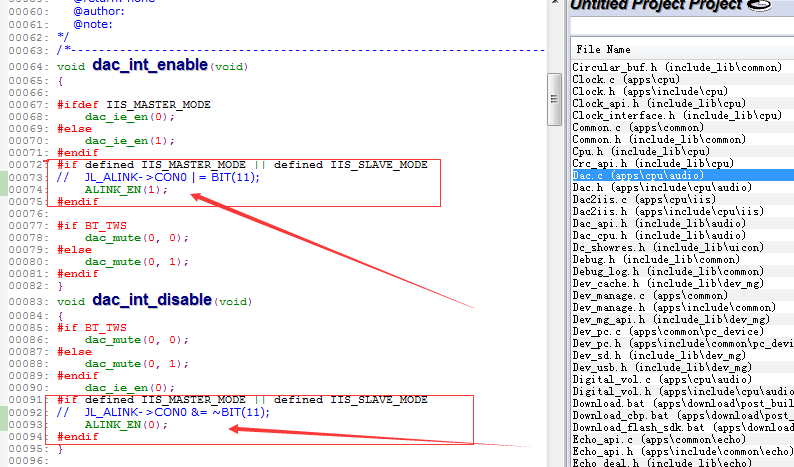Click the code editor vertical scrollbar thumb
Screen dimensions: 794x467
coord(554,99)
